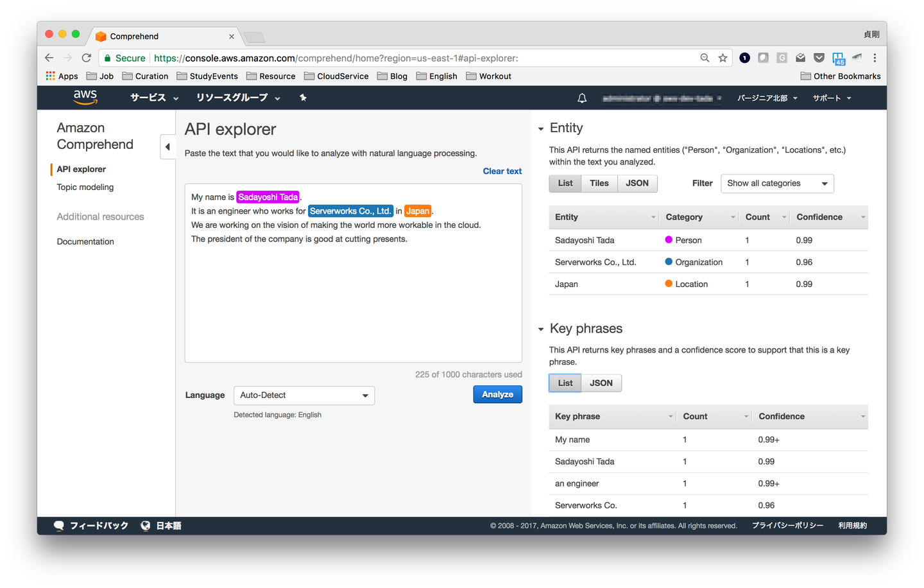
Task: Click the gray shield extension icon
Action: pos(763,58)
